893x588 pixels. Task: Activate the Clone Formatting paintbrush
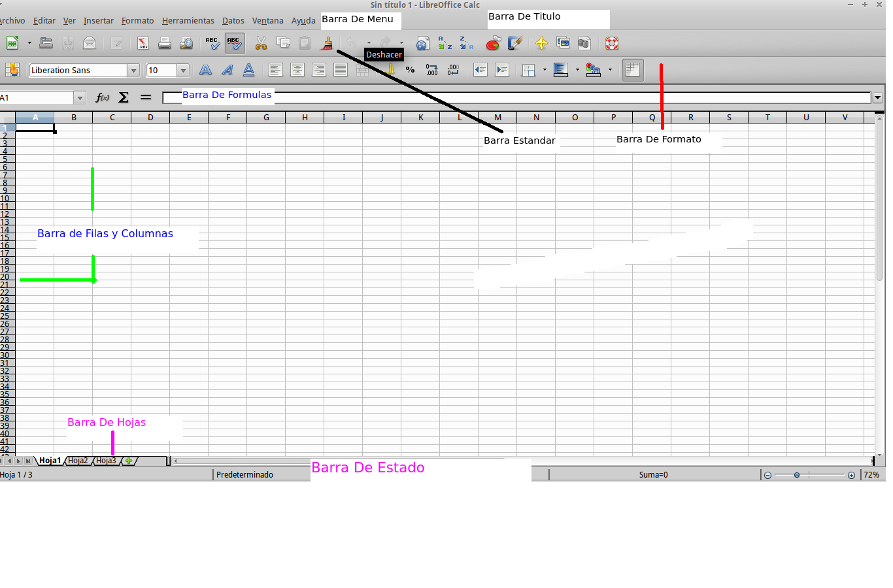click(x=327, y=43)
